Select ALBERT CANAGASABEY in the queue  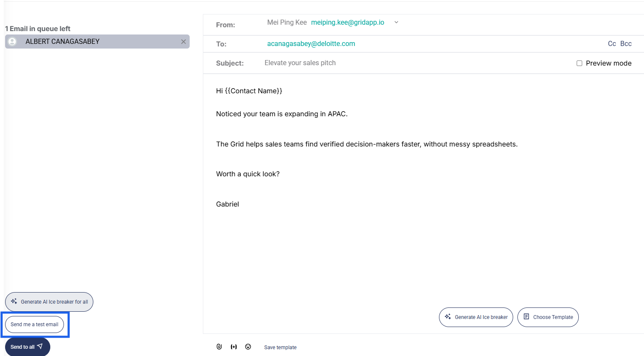tap(97, 41)
